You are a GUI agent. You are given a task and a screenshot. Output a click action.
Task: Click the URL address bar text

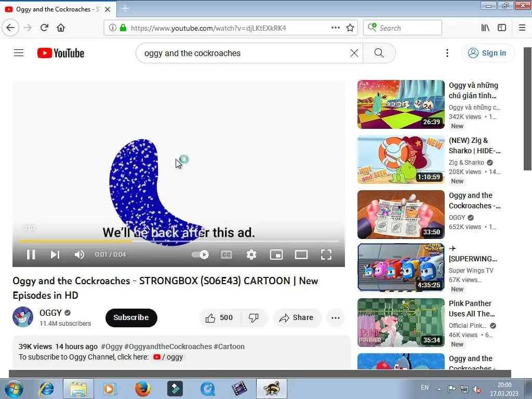pyautogui.click(x=208, y=28)
